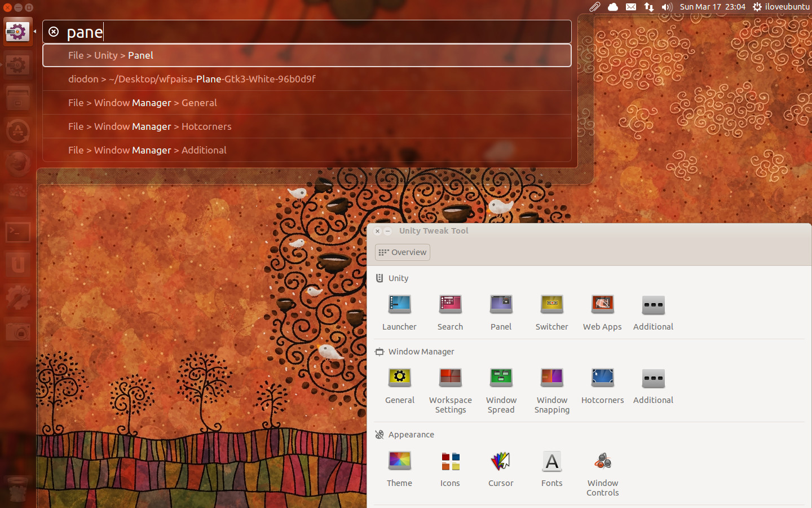Open the Window Snapping icon
Screen dimensions: 812x508
(x=551, y=378)
